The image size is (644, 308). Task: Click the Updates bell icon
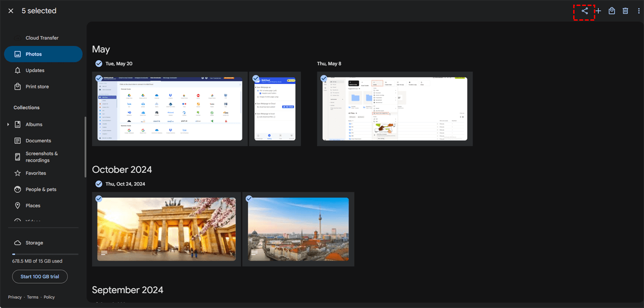[17, 70]
